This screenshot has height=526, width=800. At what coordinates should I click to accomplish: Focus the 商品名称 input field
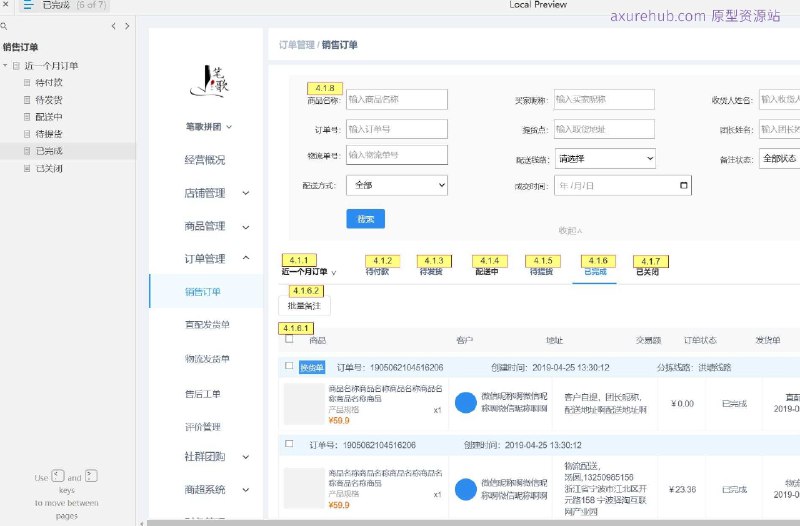coord(397,99)
